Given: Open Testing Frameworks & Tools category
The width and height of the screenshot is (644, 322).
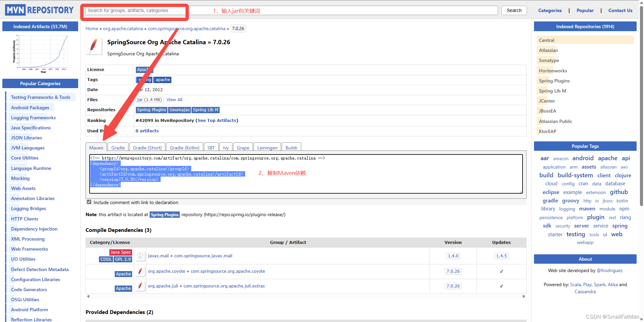Looking at the screenshot, I should point(41,97).
